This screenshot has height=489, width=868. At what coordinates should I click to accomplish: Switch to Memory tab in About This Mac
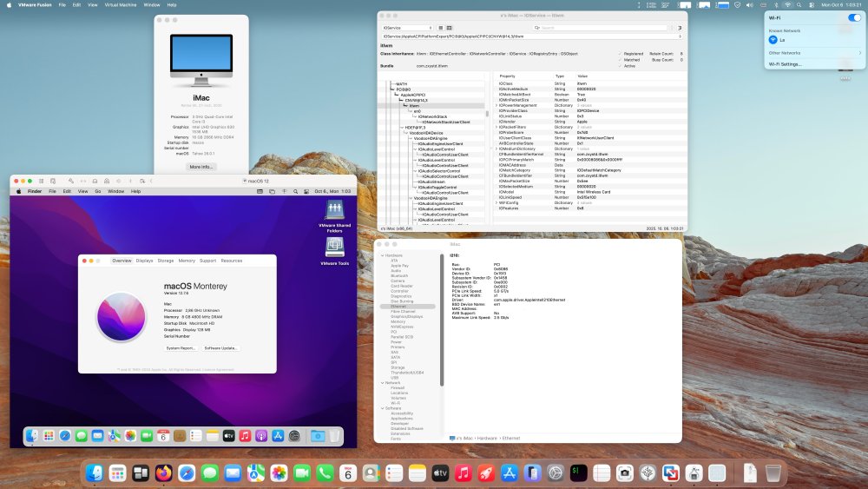pos(187,261)
